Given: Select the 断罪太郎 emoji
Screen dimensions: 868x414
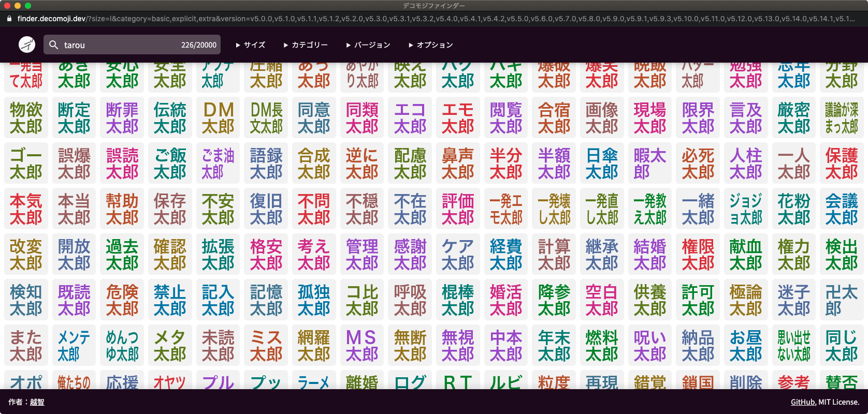Looking at the screenshot, I should (122, 118).
